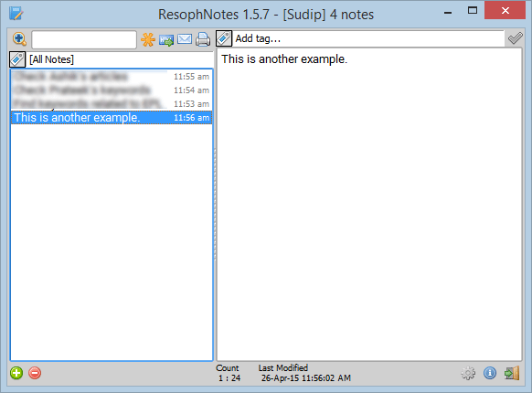Click the green plus add note button
Image resolution: width=532 pixels, height=393 pixels.
coord(16,373)
